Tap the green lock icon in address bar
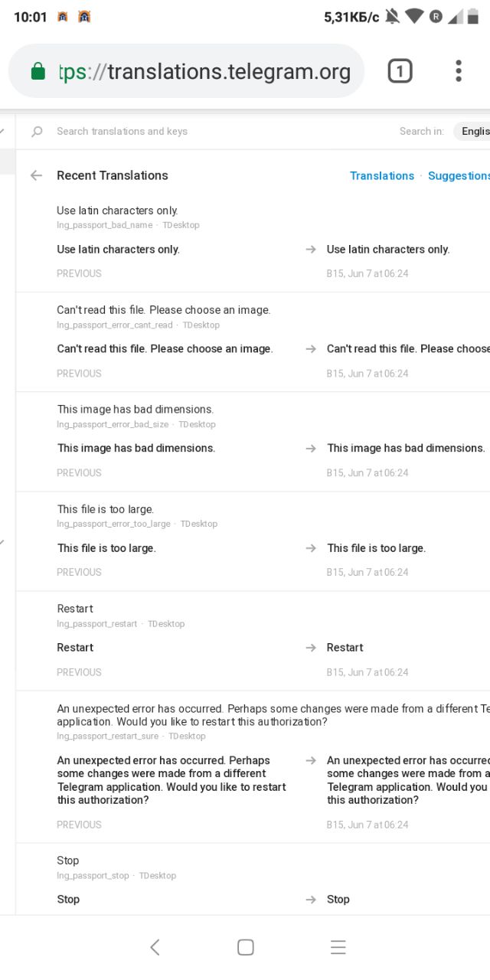 38,72
